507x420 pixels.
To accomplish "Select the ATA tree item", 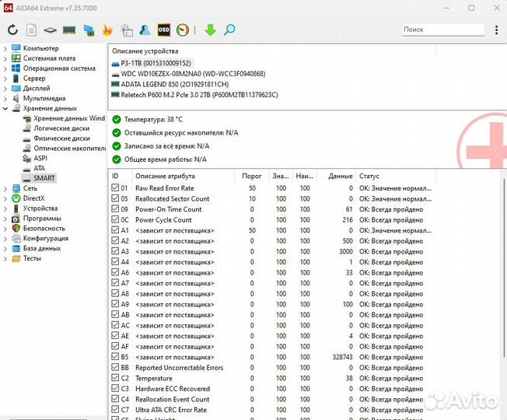I will tap(39, 168).
